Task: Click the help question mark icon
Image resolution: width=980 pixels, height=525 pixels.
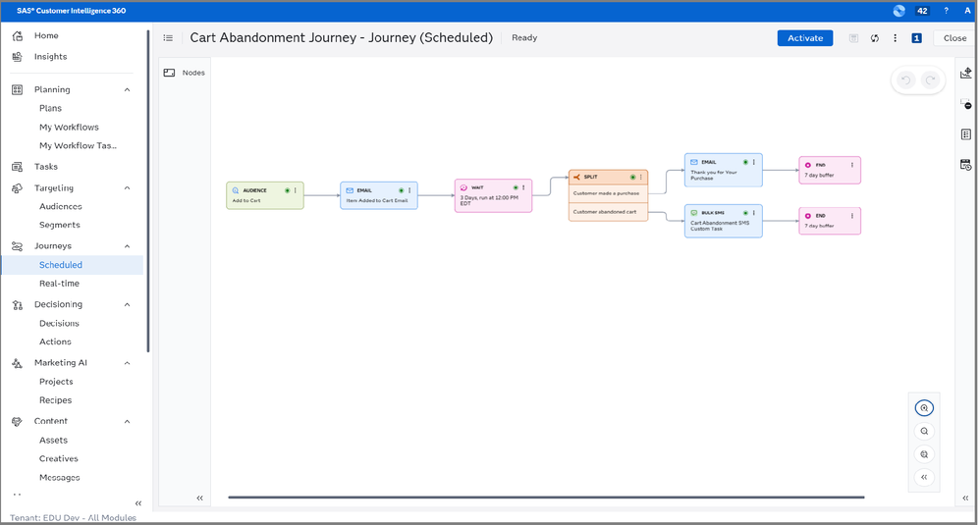Action: click(946, 11)
